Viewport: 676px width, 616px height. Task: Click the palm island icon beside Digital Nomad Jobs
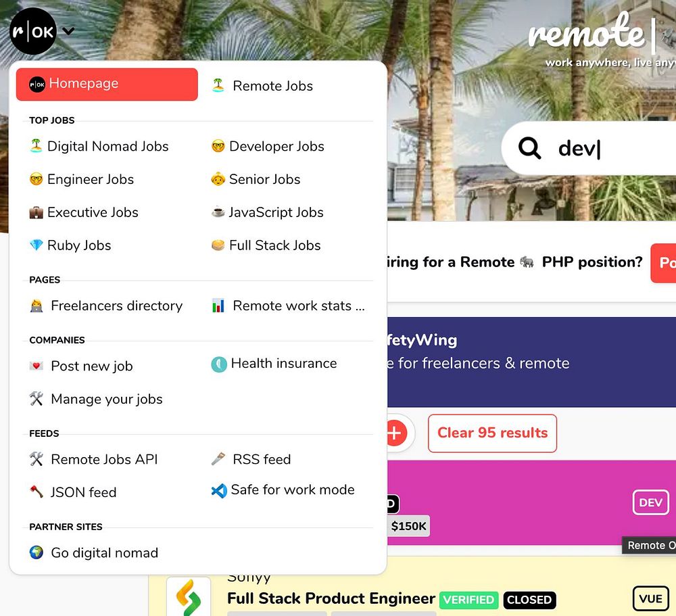(37, 145)
